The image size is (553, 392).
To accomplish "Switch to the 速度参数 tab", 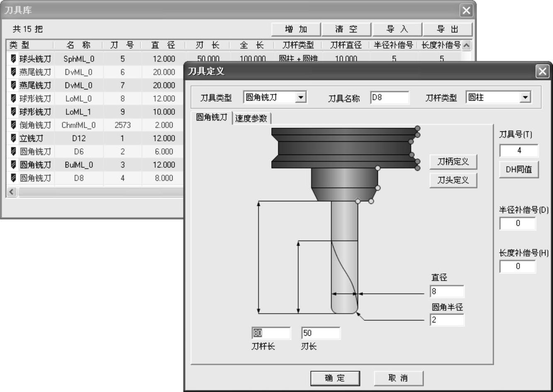I will tap(251, 119).
